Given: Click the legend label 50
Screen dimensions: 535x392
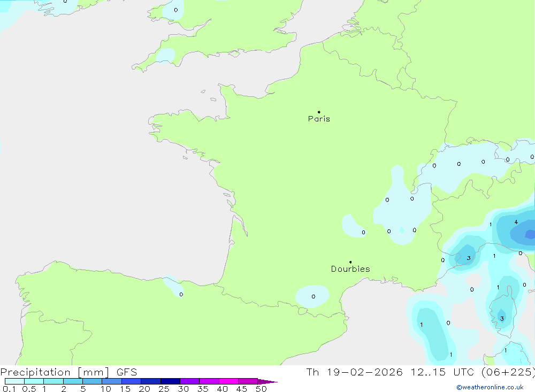Looking at the screenshot, I should pos(261,389).
